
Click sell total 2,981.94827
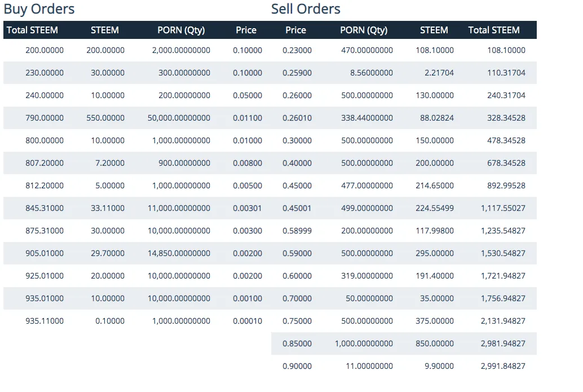coord(503,343)
